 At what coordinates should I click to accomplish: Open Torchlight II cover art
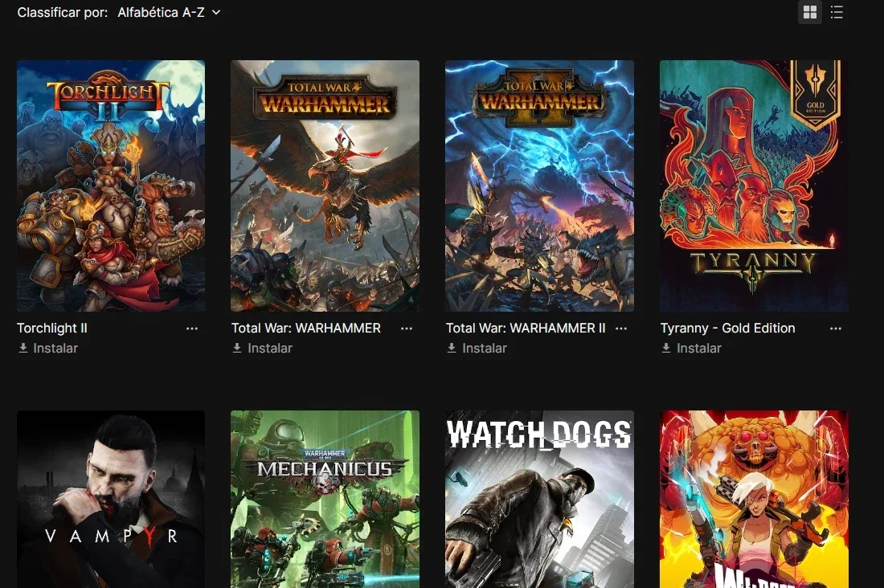coord(111,186)
